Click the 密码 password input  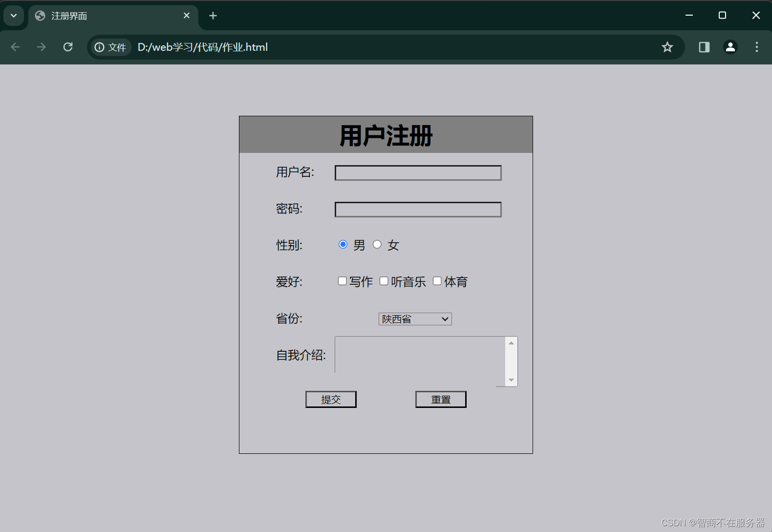418,210
